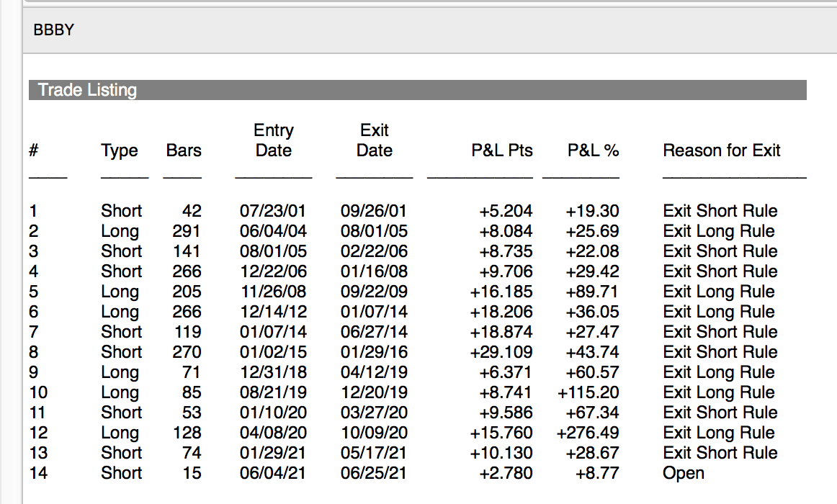Click entry date 11/26/08
This screenshot has width=837, height=504.
[273, 292]
